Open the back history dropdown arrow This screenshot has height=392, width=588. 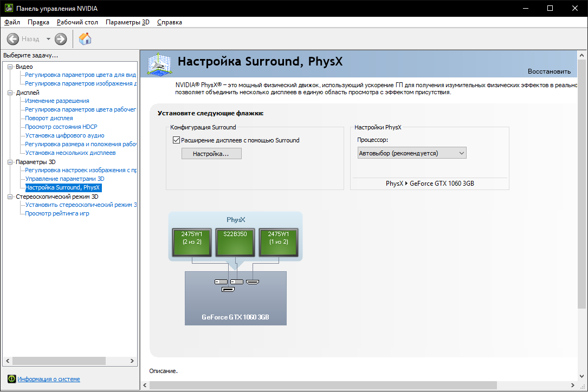coord(48,39)
